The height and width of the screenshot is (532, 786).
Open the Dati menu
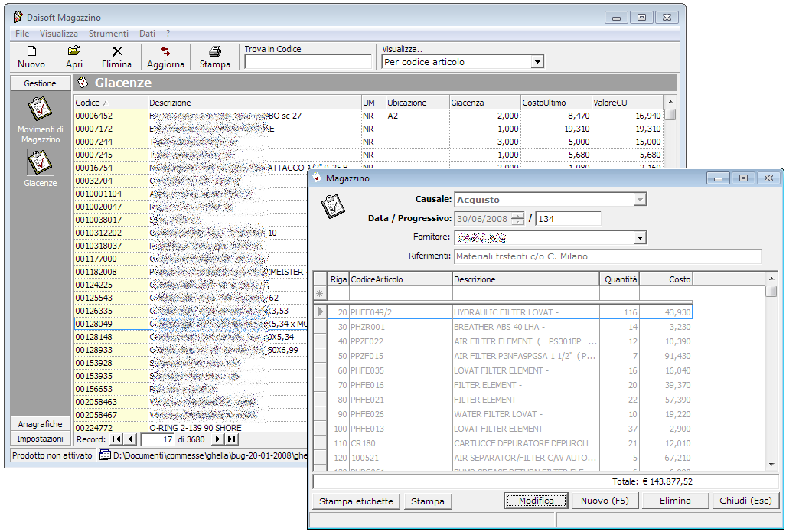click(x=147, y=34)
